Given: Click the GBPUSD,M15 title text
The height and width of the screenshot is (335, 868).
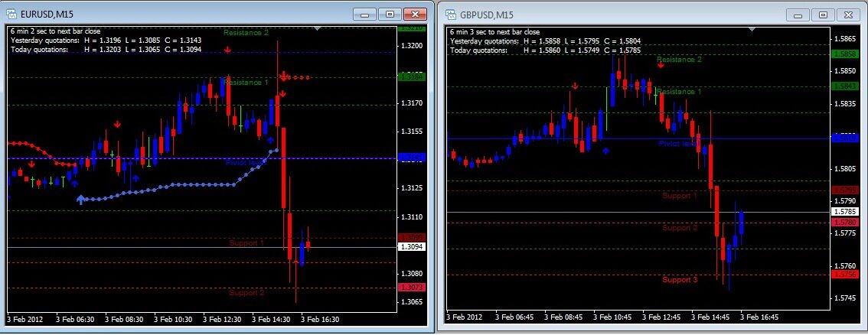Looking at the screenshot, I should click(x=487, y=15).
